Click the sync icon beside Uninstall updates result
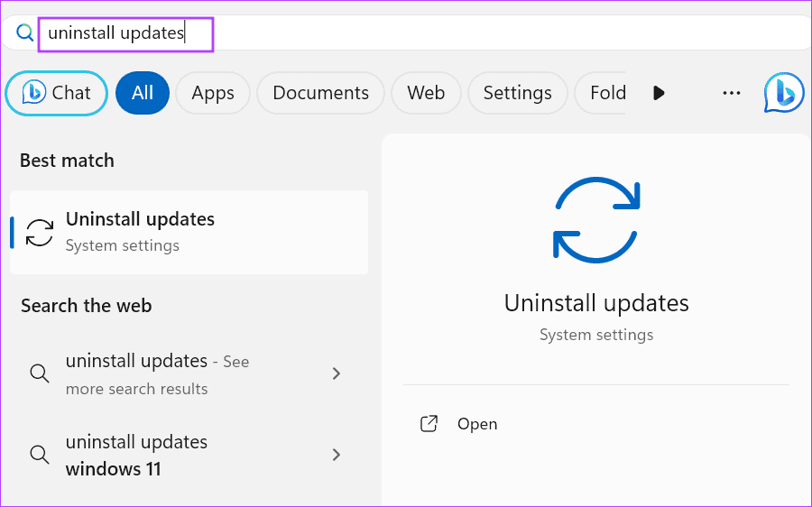The width and height of the screenshot is (812, 507). [40, 232]
